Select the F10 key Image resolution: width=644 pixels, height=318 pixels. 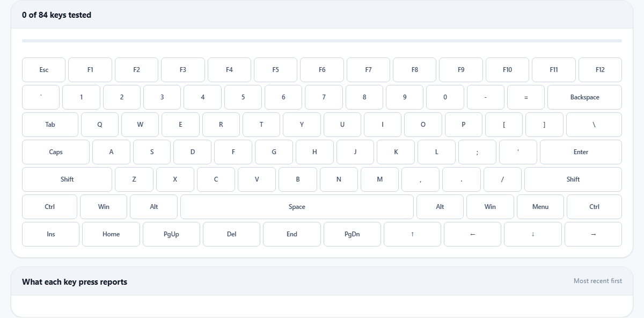(x=507, y=70)
